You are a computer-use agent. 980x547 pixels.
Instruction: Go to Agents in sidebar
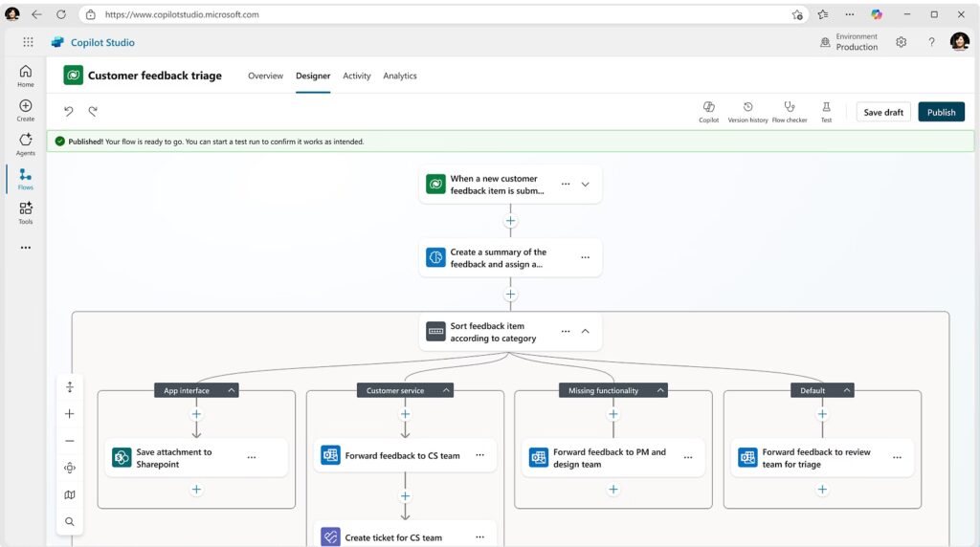coord(25,144)
